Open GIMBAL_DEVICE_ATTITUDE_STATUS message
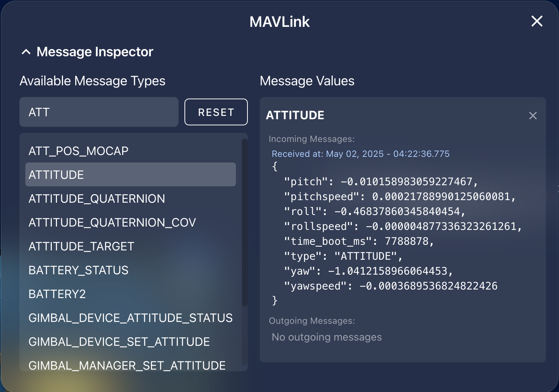 tap(130, 318)
